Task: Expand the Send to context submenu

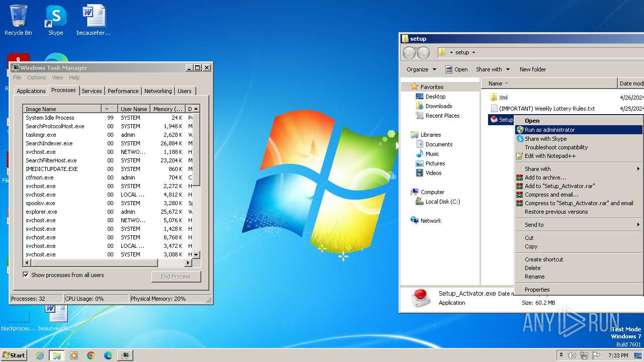Action: click(579, 225)
